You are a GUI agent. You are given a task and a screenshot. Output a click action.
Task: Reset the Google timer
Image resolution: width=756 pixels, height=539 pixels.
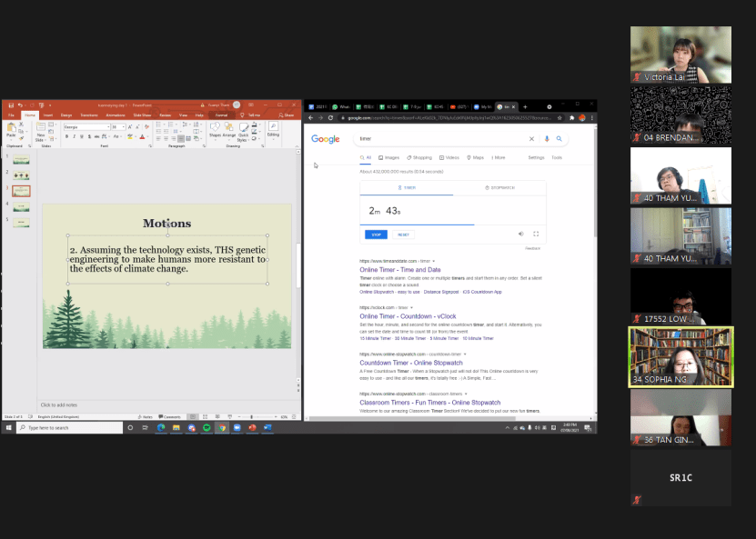[x=404, y=235]
